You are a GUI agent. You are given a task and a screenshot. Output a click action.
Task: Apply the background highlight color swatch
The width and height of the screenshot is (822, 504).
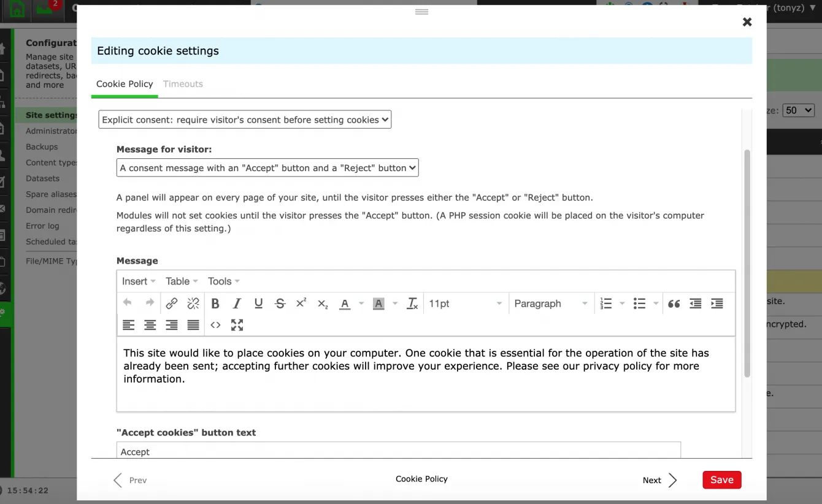point(378,304)
